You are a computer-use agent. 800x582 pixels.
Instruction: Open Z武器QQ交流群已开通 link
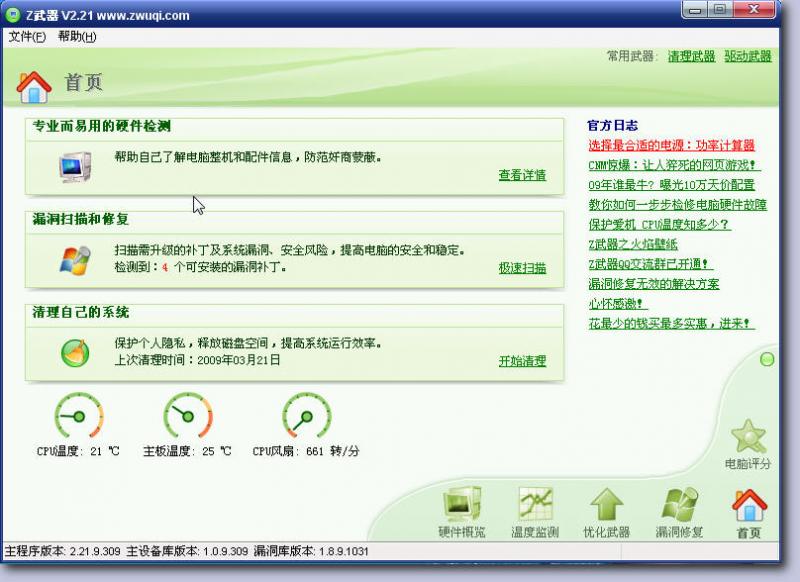(651, 264)
